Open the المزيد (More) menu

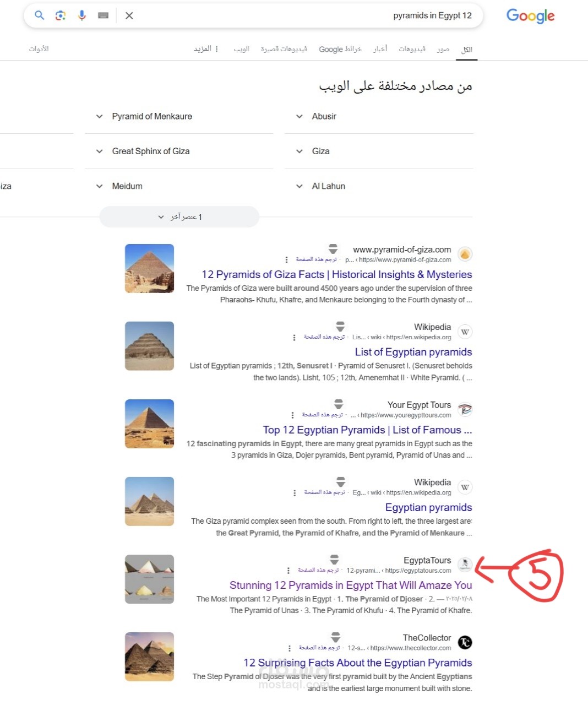click(x=206, y=49)
